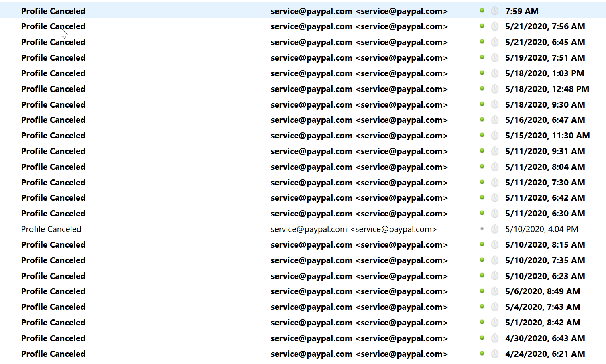Mark 5/18/2020, 12:48 PM message as junk

coord(495,89)
